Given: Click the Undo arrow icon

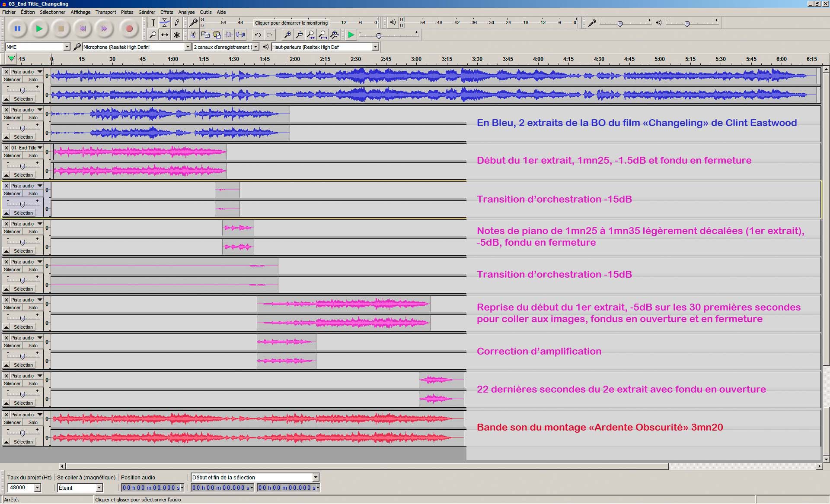Looking at the screenshot, I should pos(258,35).
